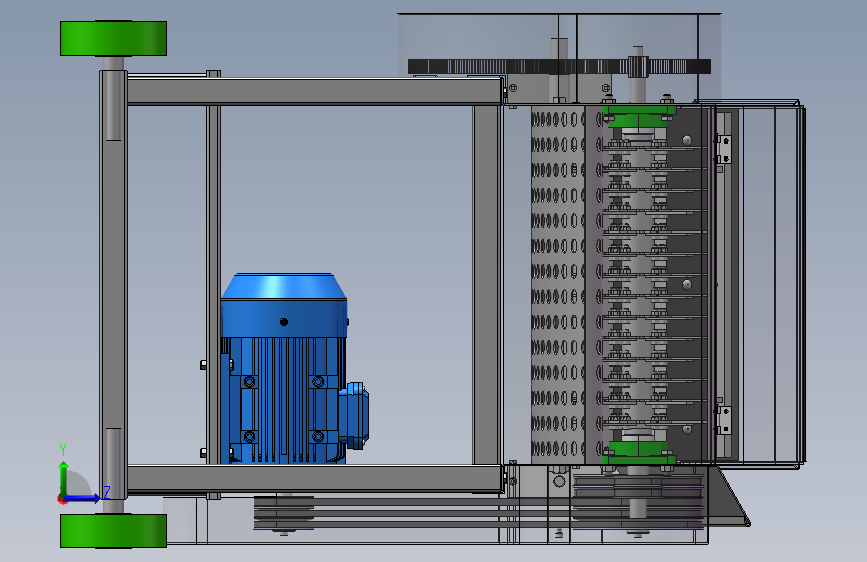The width and height of the screenshot is (867, 562).
Task: Pick the lower horizontal frame beam
Action: click(315, 478)
